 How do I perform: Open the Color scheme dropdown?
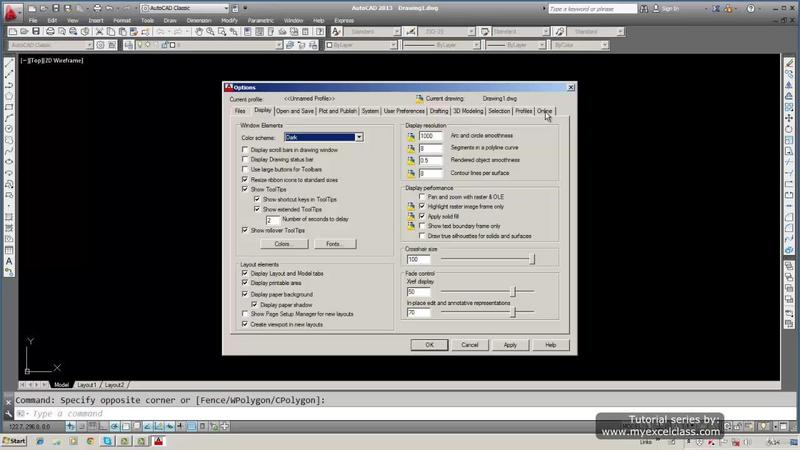(359, 137)
